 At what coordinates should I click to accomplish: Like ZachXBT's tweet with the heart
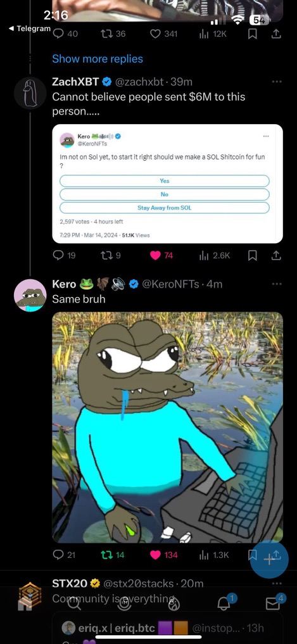155,255
